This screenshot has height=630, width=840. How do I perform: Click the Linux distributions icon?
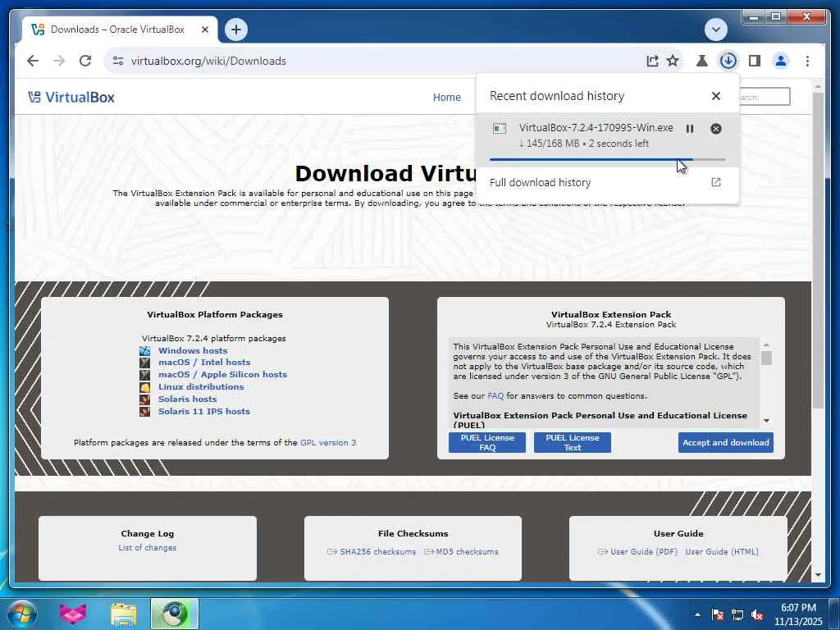(144, 387)
